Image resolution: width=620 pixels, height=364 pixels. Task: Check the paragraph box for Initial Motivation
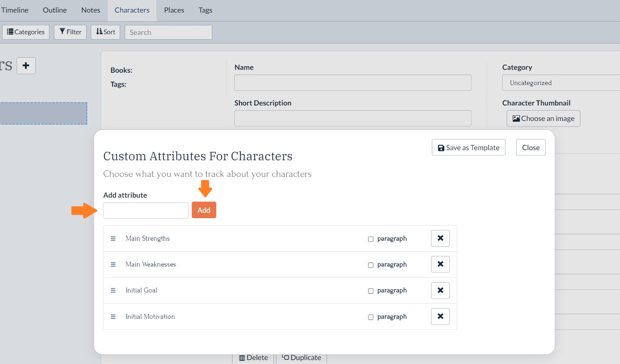[371, 317]
